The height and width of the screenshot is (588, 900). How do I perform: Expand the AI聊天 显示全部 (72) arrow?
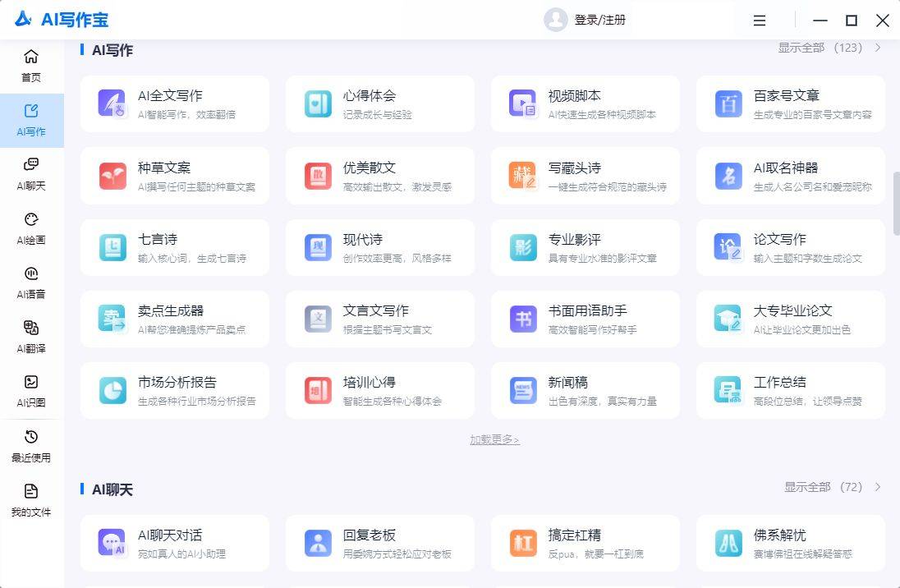point(878,487)
